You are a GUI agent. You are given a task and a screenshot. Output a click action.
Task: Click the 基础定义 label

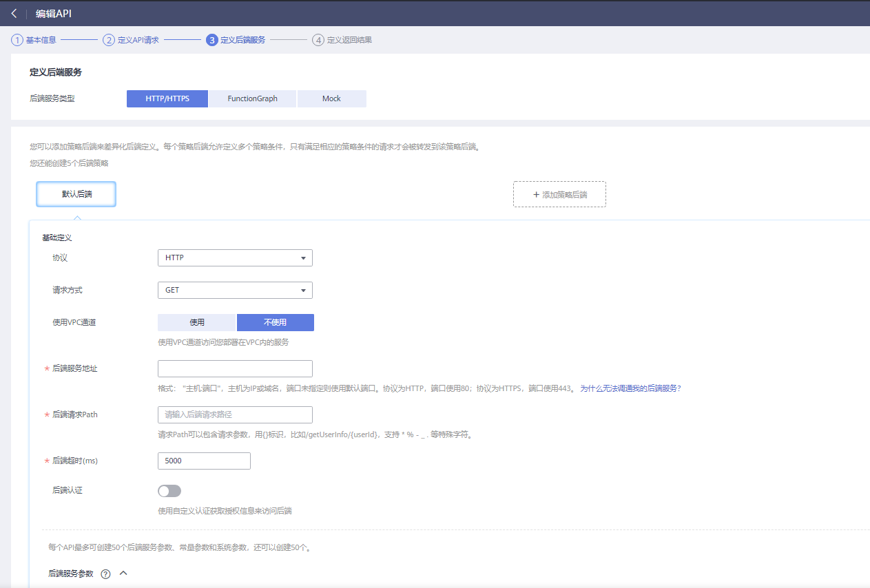pyautogui.click(x=57, y=238)
